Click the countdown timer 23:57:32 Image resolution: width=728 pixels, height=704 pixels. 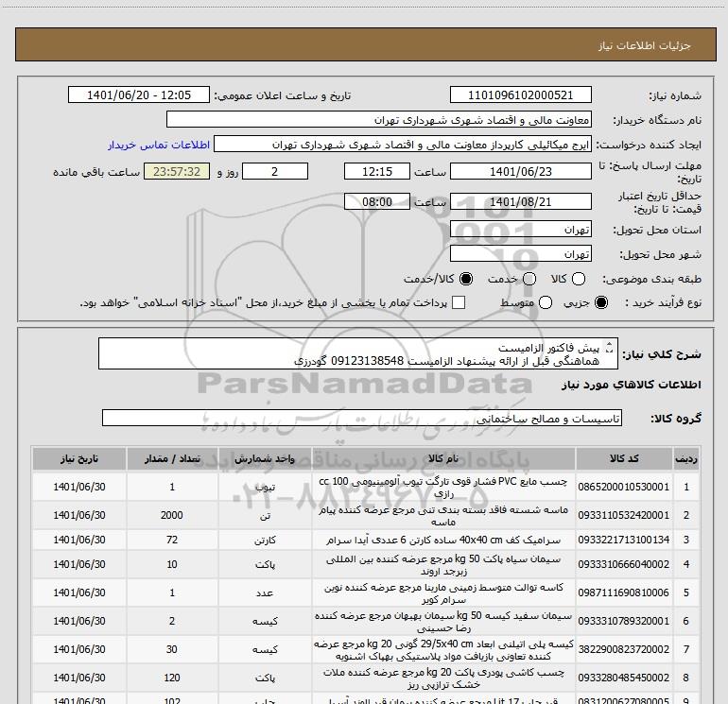pos(177,171)
